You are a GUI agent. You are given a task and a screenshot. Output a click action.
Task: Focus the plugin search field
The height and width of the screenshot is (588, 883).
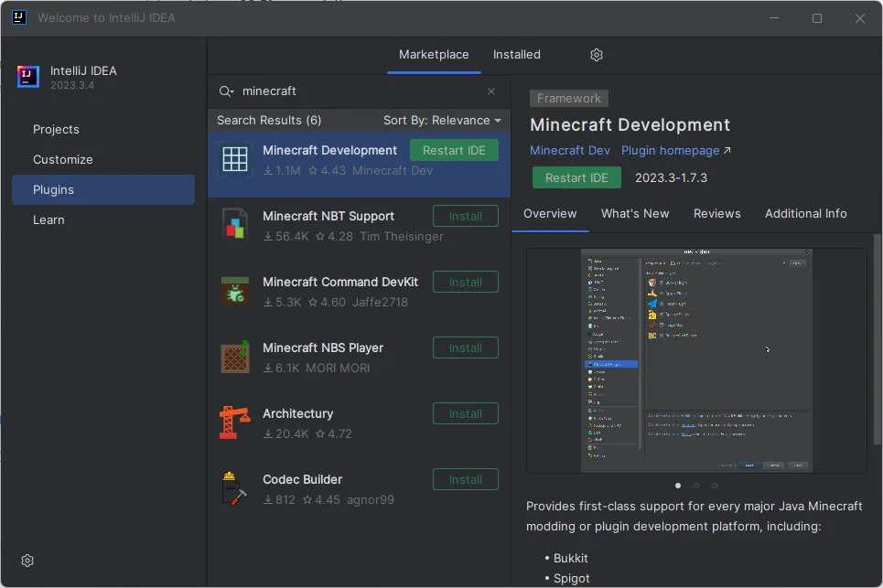361,91
